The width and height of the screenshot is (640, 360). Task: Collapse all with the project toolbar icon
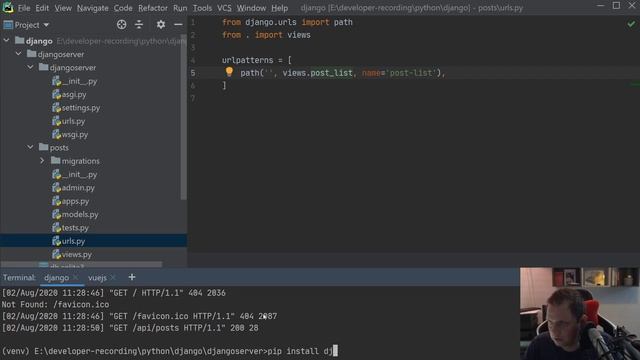(139, 24)
